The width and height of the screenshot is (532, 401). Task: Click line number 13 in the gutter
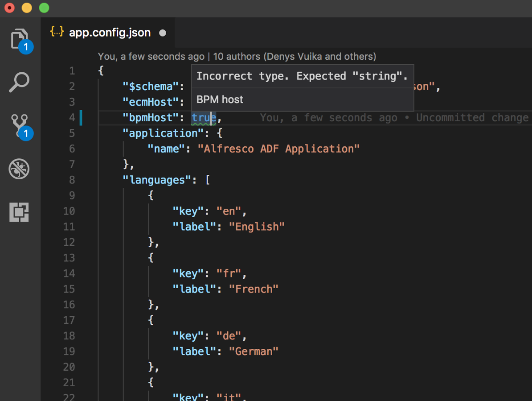pos(69,258)
